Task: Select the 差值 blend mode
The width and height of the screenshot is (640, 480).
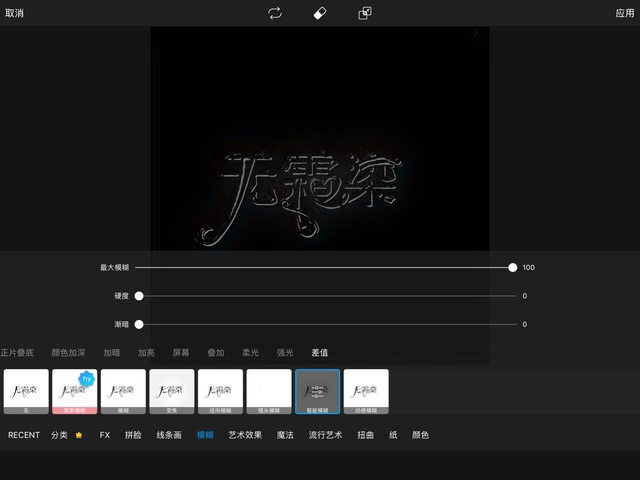Action: coord(319,353)
